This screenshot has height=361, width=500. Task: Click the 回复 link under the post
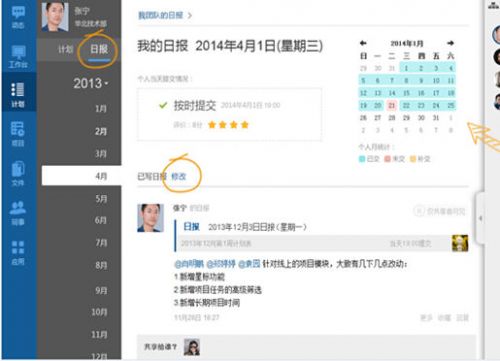(x=462, y=318)
